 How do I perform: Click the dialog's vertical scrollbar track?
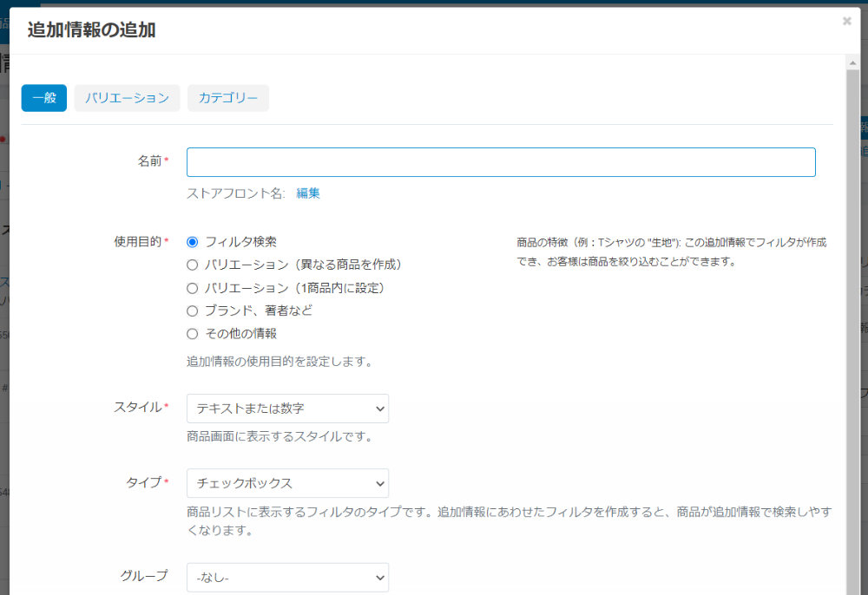click(852, 332)
